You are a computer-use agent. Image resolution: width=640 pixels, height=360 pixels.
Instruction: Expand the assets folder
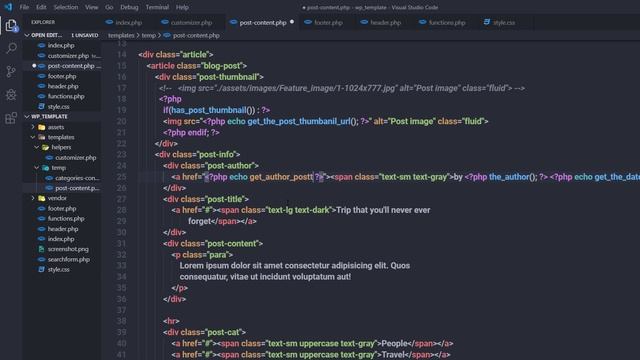pyautogui.click(x=56, y=127)
